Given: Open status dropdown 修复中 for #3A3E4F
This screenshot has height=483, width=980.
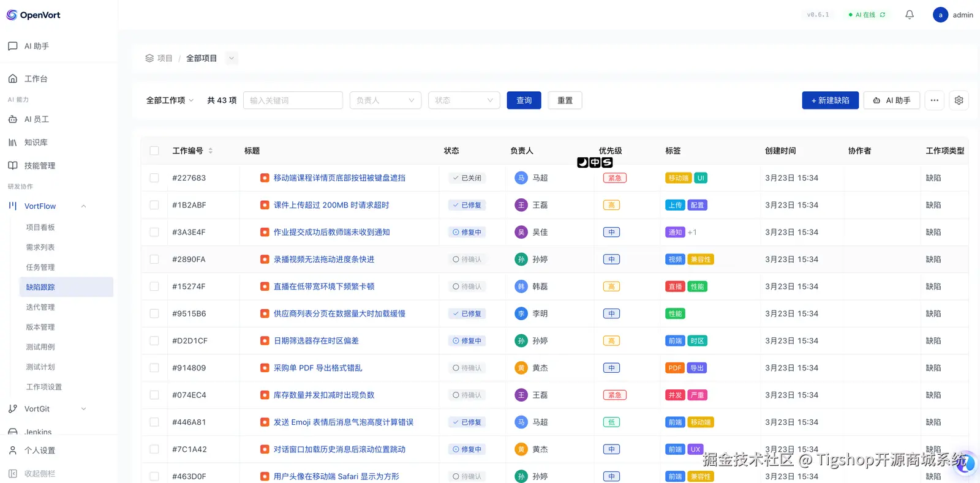Looking at the screenshot, I should click(x=467, y=232).
